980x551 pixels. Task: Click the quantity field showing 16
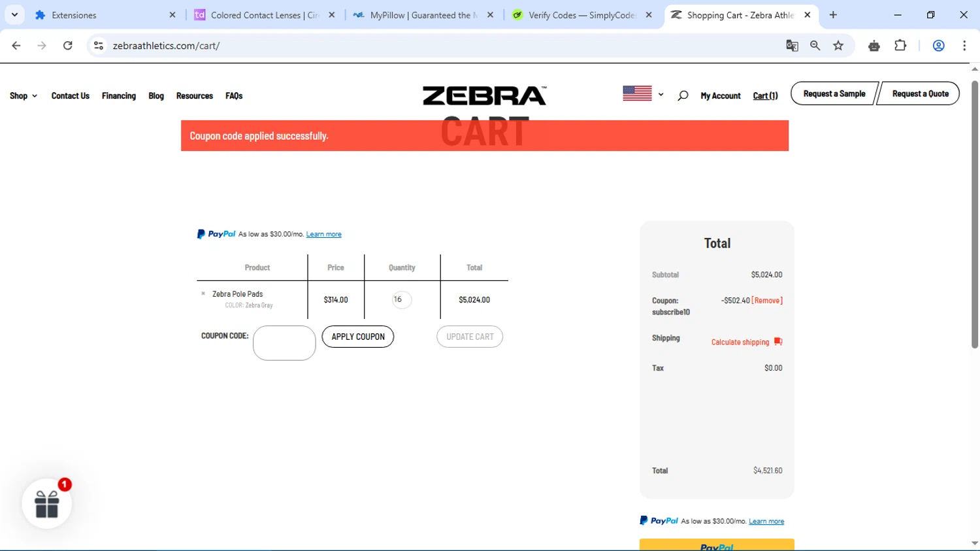401,299
